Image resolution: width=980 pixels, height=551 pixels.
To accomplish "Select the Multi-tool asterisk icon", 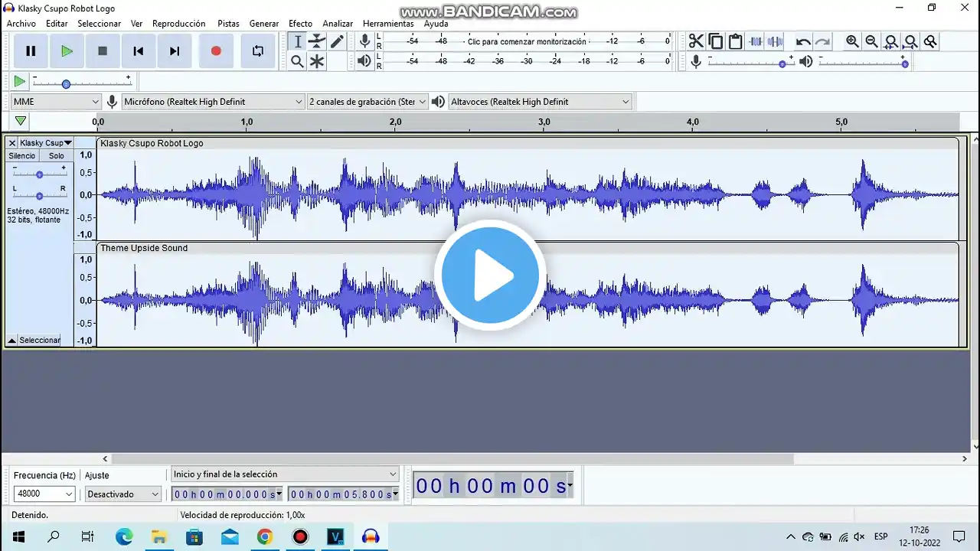I will 317,61.
